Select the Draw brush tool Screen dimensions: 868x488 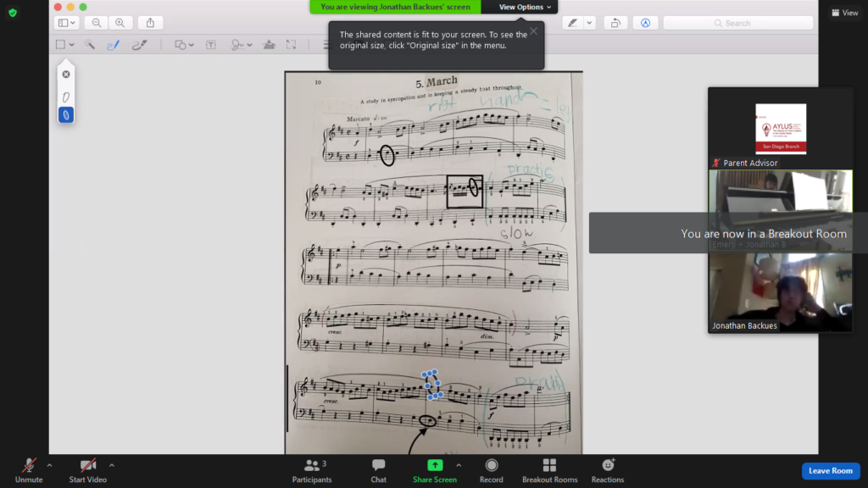(x=139, y=45)
